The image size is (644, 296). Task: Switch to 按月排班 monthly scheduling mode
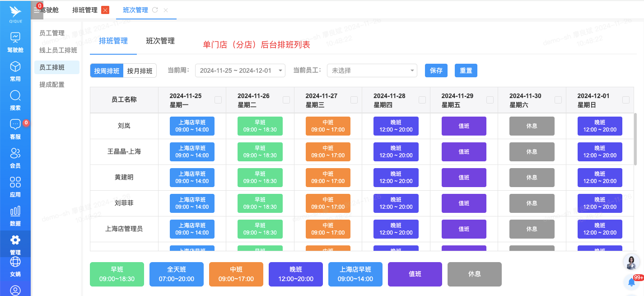pos(140,70)
